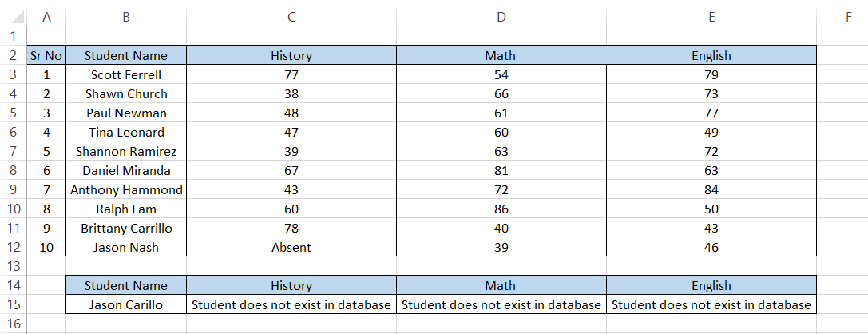The width and height of the screenshot is (868, 334).
Task: Click Math header in lower lookup table
Action: point(501,286)
